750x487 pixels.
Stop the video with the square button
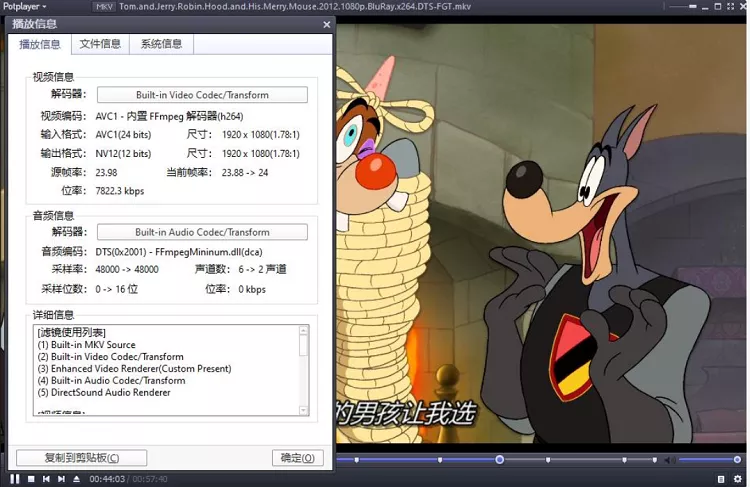point(31,479)
